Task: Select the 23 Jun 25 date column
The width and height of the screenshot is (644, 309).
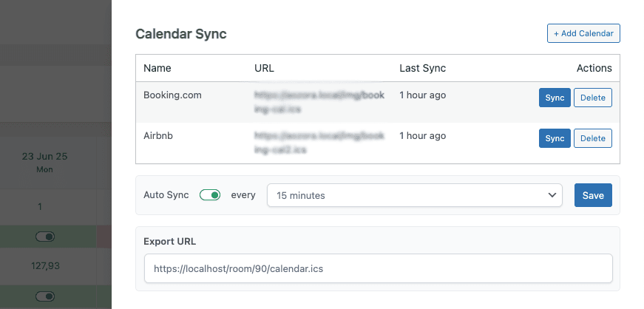Action: (44, 162)
